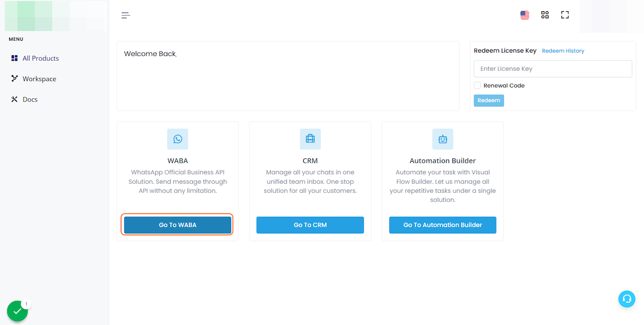Viewport: 644px width, 325px height.
Task: Enter fullscreen mode using the header icon
Action: click(x=565, y=15)
